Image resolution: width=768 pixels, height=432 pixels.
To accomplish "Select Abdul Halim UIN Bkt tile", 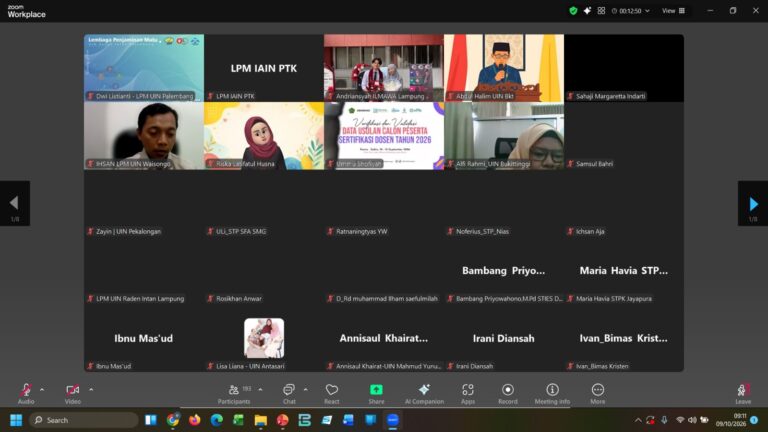I will pyautogui.click(x=504, y=68).
